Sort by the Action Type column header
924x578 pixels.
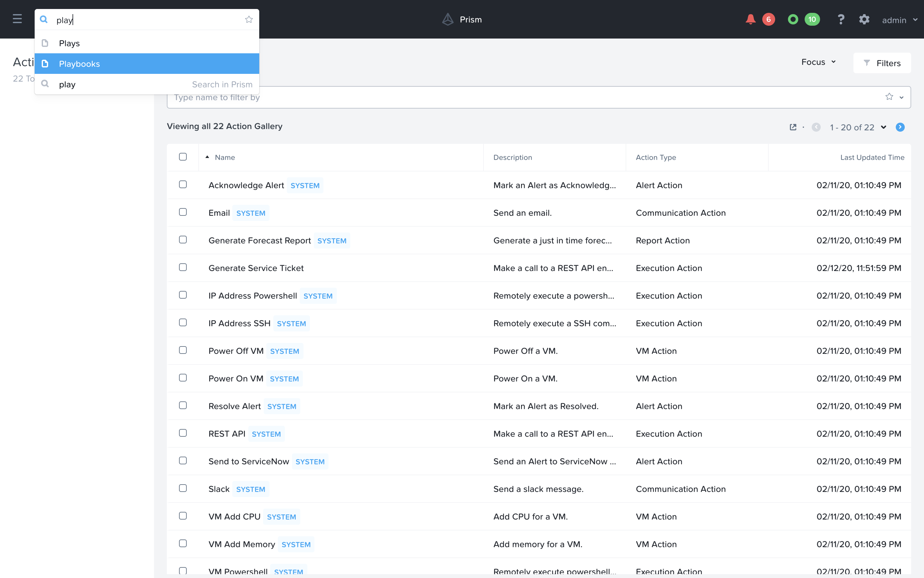[655, 157]
